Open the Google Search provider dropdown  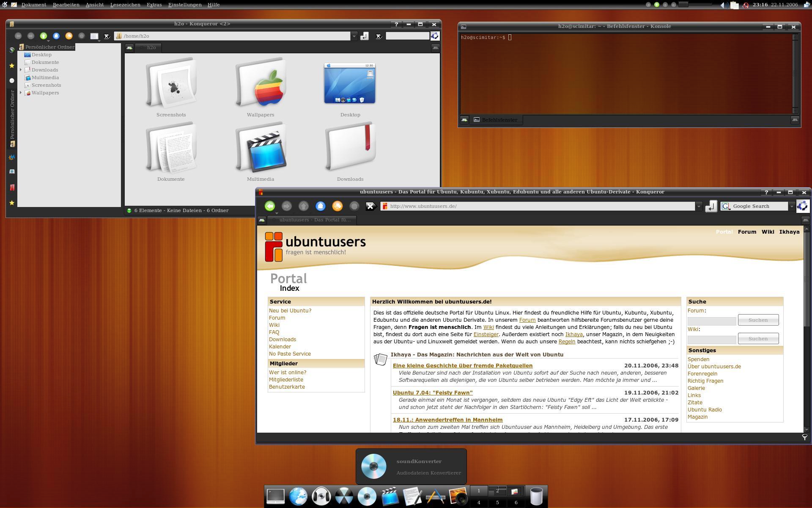pos(792,206)
